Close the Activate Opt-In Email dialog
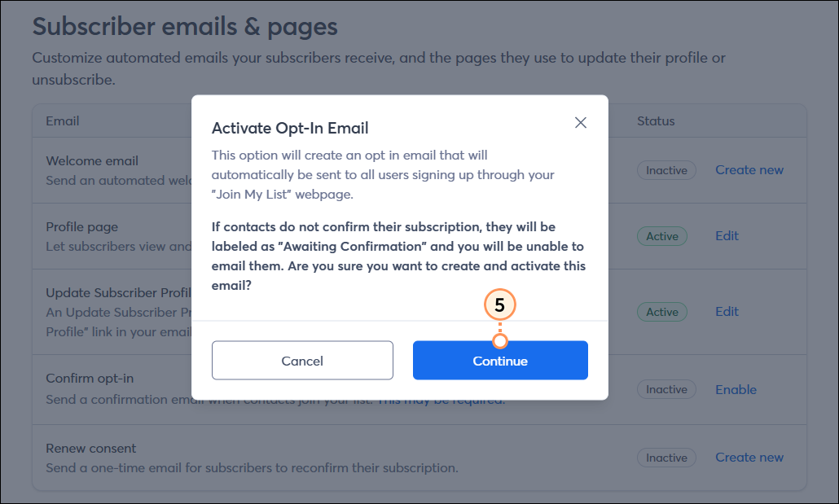 point(581,122)
